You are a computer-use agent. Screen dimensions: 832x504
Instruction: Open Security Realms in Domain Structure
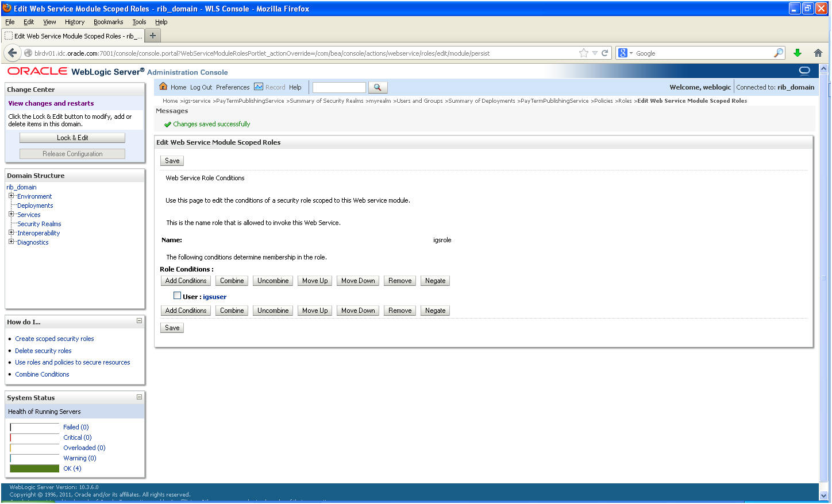click(39, 224)
